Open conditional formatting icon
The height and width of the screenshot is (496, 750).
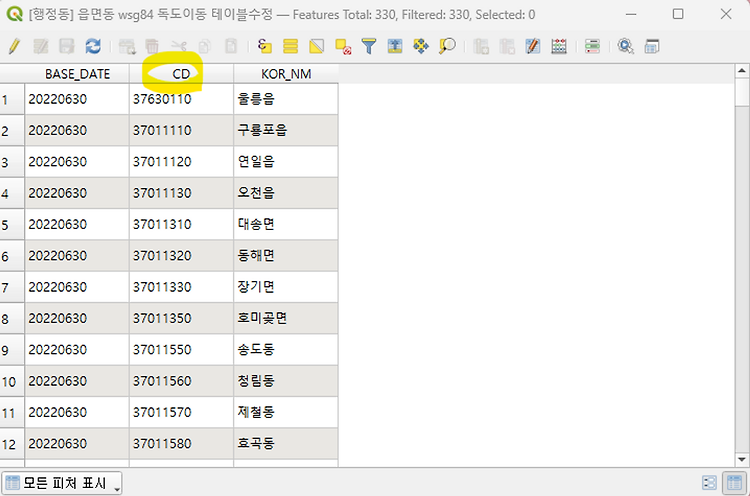592,46
